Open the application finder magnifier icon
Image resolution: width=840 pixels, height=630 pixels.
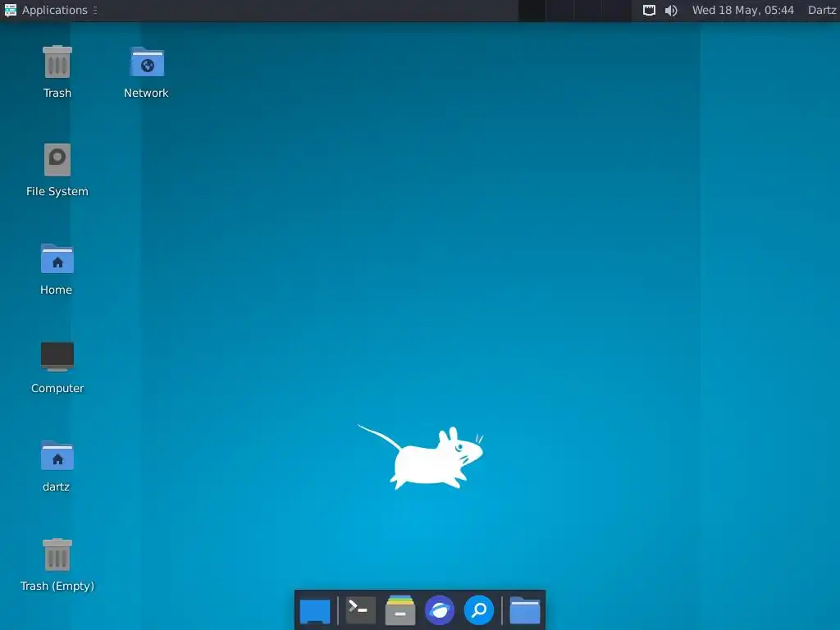point(479,610)
